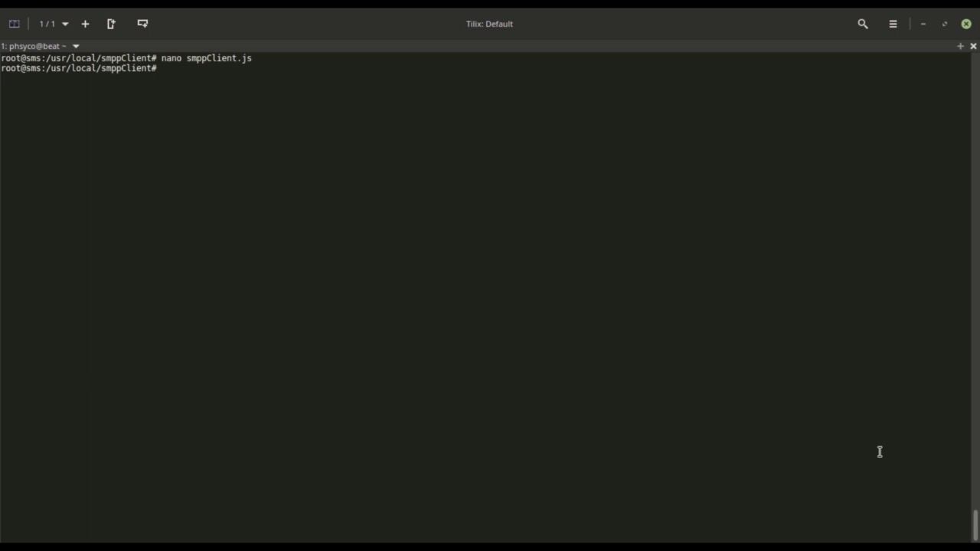
Task: Click the 'Tilix: Default' window title
Action: (x=489, y=24)
